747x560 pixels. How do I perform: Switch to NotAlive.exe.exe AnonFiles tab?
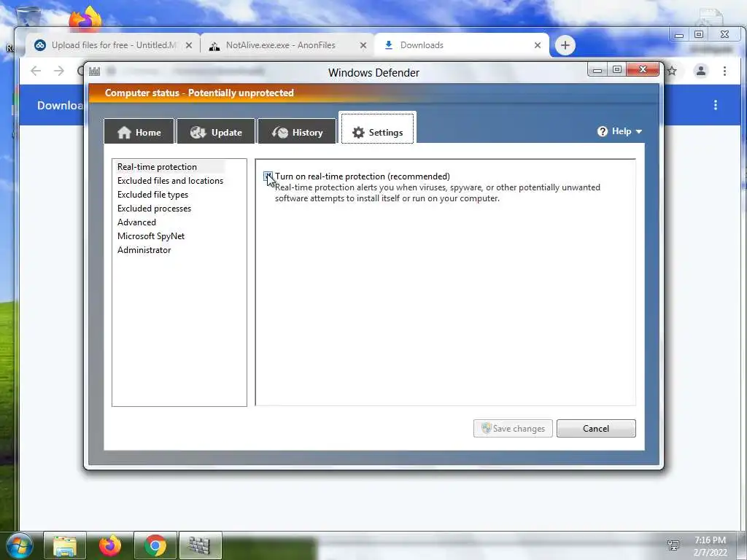287,45
